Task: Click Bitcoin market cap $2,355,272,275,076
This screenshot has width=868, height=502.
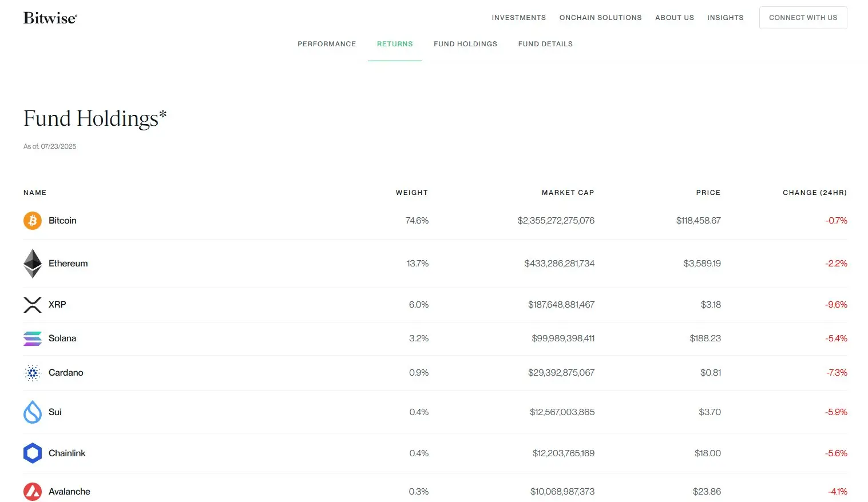Action: (556, 221)
